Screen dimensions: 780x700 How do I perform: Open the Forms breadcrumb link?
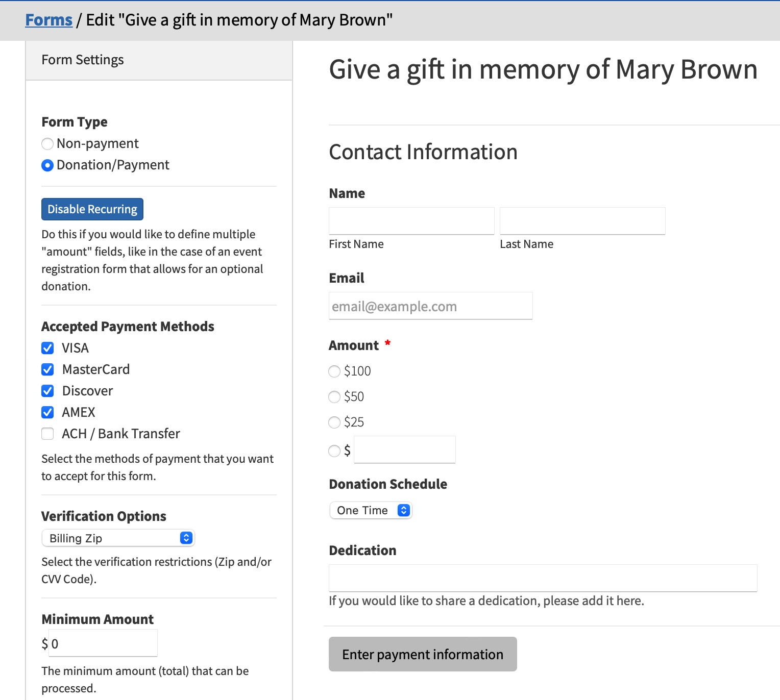(x=49, y=20)
